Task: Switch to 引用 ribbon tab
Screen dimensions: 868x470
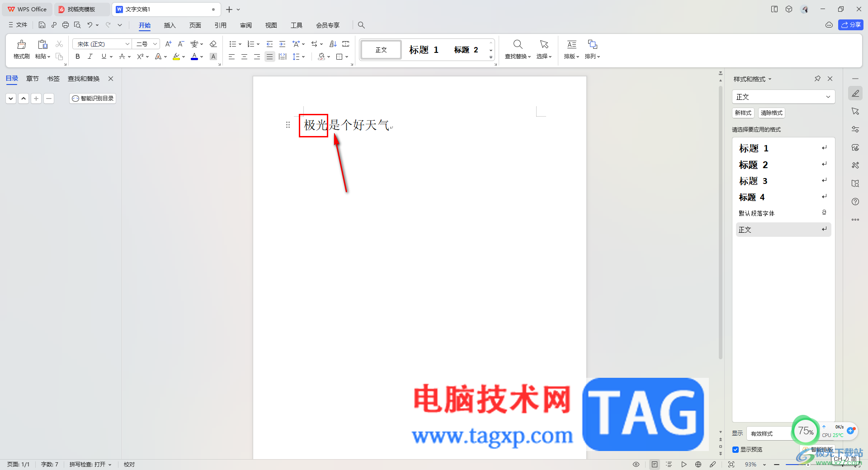Action: (x=220, y=25)
